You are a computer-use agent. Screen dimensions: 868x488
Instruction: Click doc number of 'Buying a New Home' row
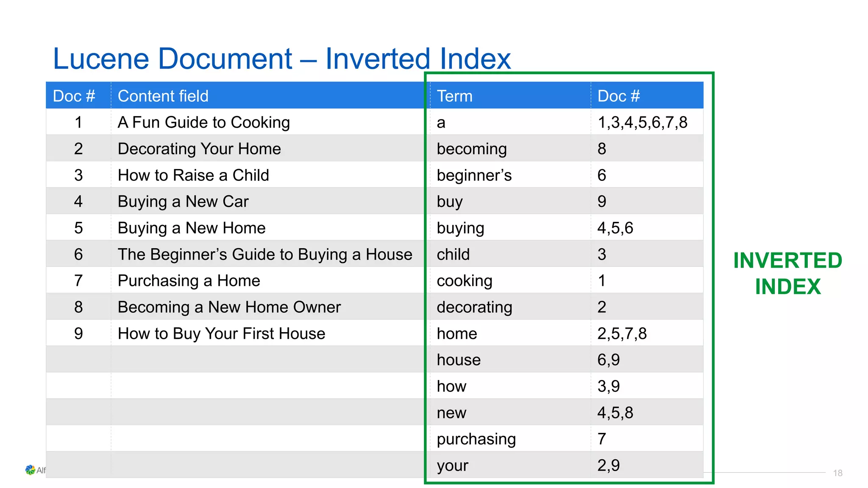pyautogui.click(x=78, y=228)
